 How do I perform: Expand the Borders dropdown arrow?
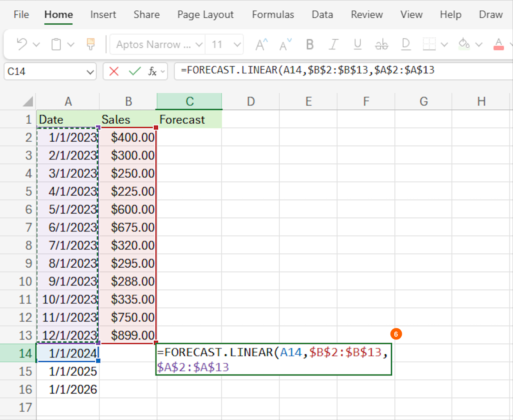click(x=444, y=45)
